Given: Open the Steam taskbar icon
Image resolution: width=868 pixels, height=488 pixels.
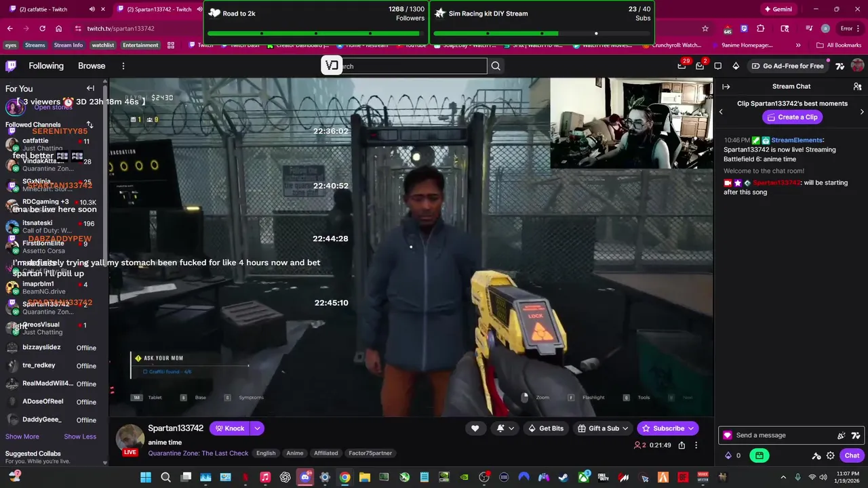Looking at the screenshot, I should [564, 477].
